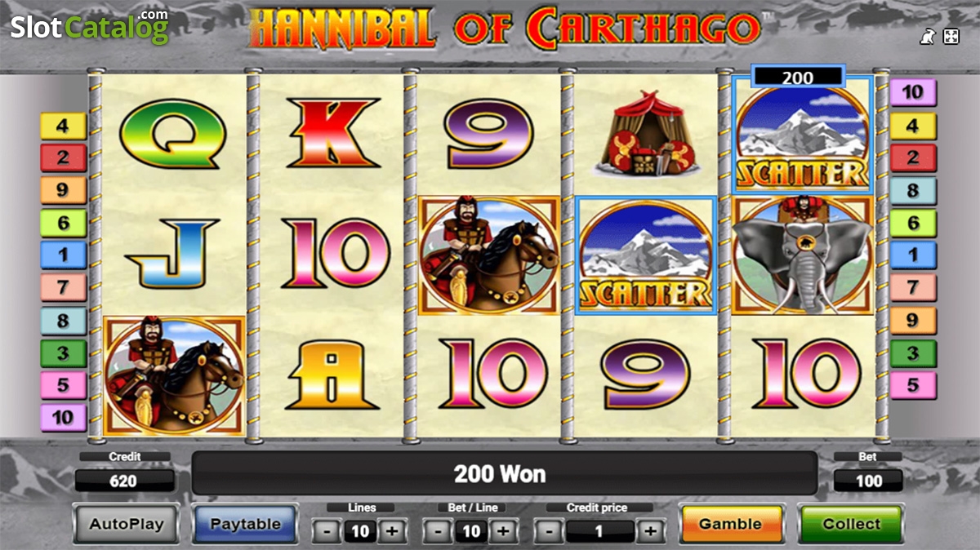Click the red K symbol
The height and width of the screenshot is (550, 980).
(x=331, y=133)
